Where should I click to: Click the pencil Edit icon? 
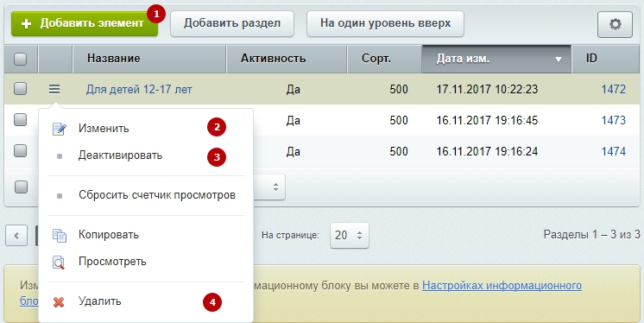pyautogui.click(x=60, y=129)
